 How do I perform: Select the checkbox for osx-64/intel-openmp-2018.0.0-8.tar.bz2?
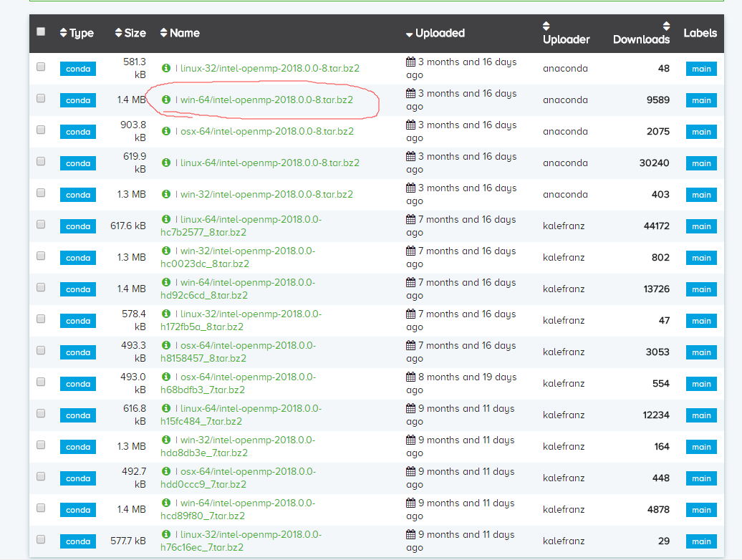[x=41, y=130]
